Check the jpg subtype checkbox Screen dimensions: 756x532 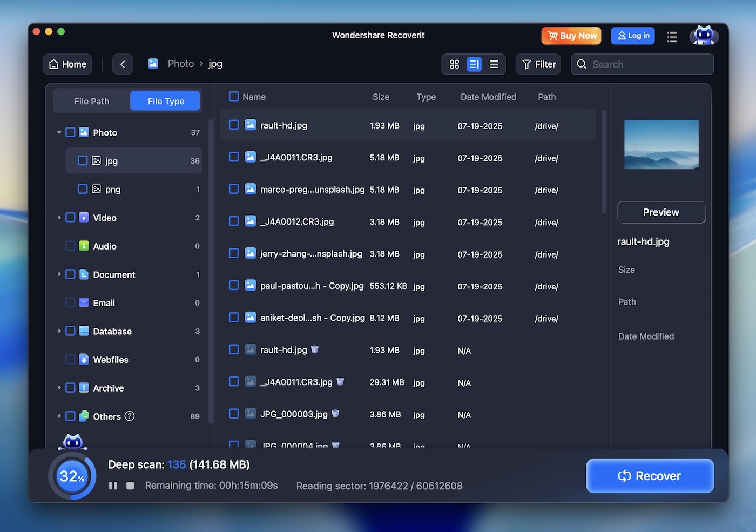tap(83, 160)
